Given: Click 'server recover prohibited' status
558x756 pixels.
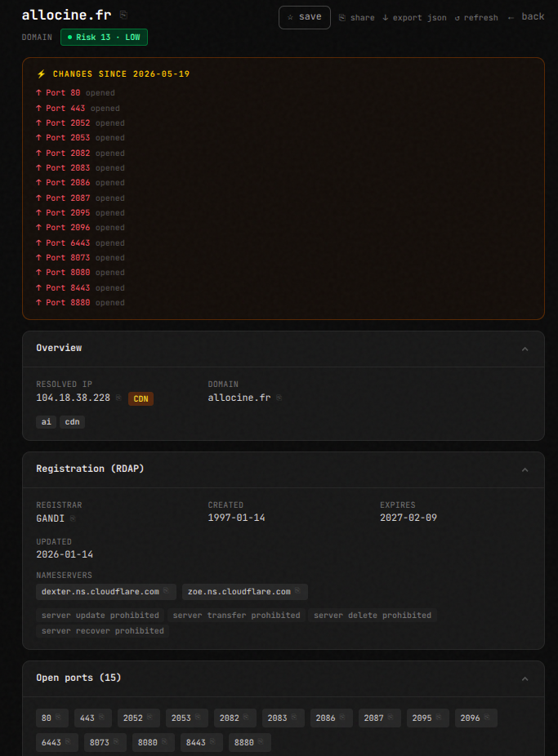Looking at the screenshot, I should click(102, 630).
